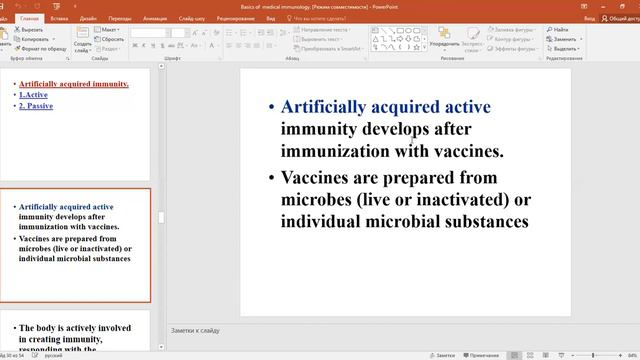Screen dimensions: 640x360
Task: Open the Change Case (Aa) dropdown
Action: tap(195, 46)
